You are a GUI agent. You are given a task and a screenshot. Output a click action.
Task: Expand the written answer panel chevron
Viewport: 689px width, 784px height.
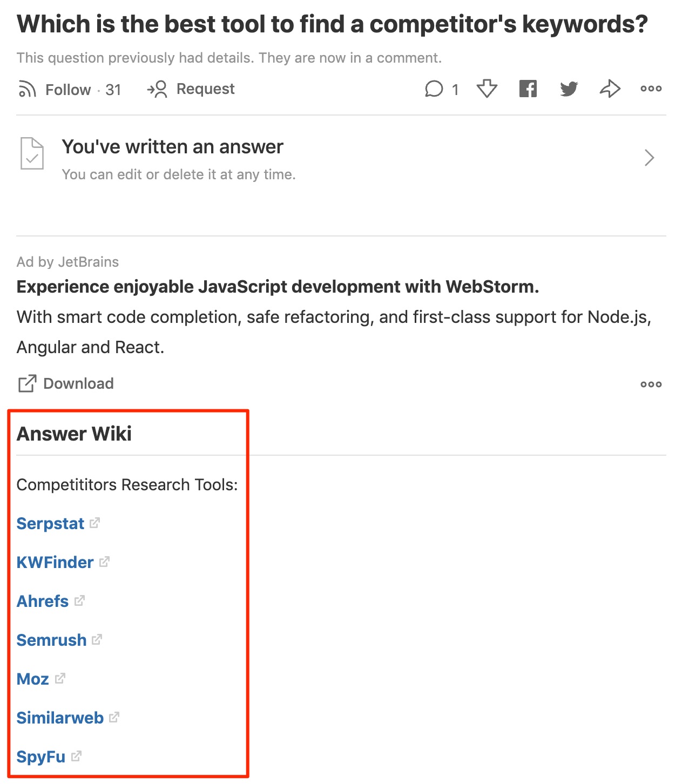(x=650, y=158)
